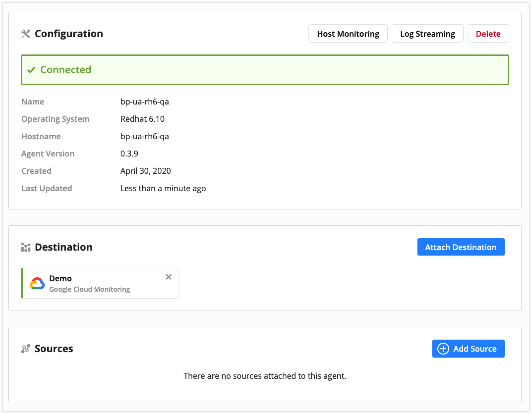Image resolution: width=532 pixels, height=414 pixels.
Task: Click the no sources attached message
Action: tap(265, 376)
